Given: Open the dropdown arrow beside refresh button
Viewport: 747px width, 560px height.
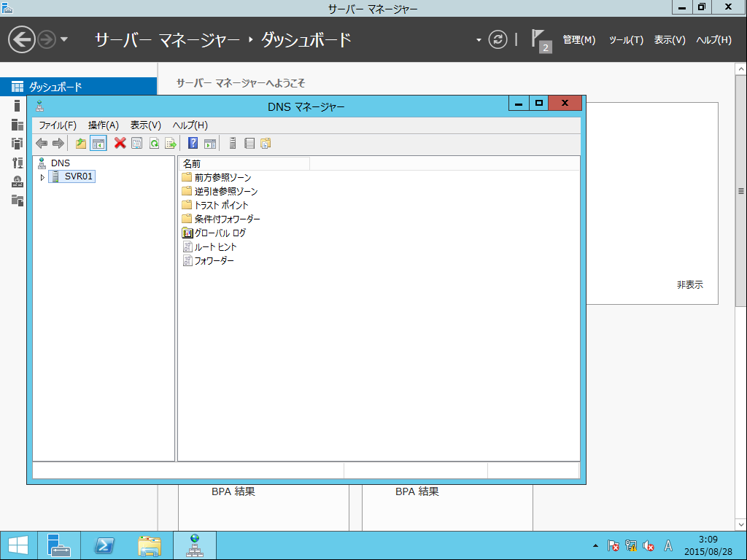Looking at the screenshot, I should [x=479, y=40].
